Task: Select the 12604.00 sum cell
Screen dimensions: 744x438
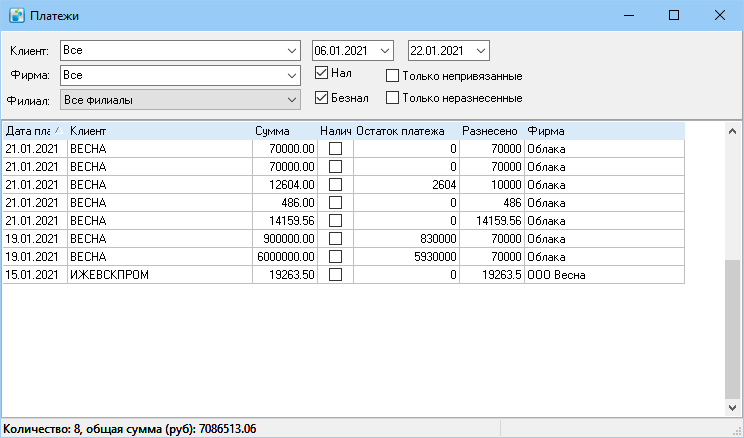Action: [x=285, y=185]
